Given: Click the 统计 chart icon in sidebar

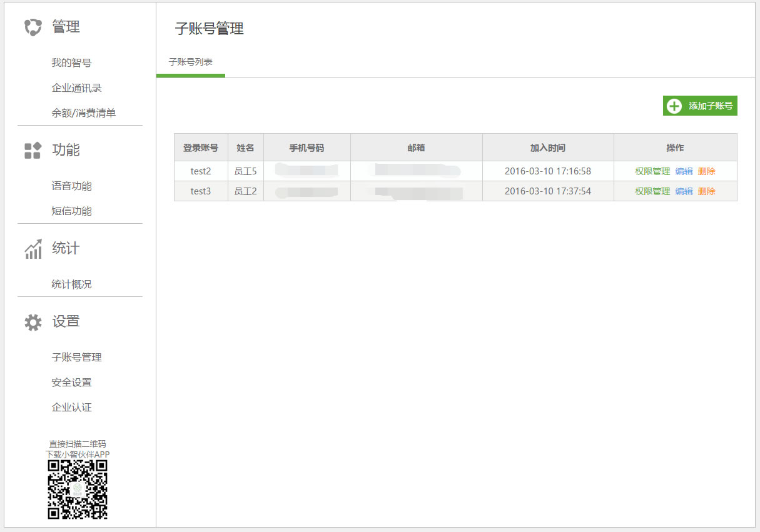Looking at the screenshot, I should [33, 249].
